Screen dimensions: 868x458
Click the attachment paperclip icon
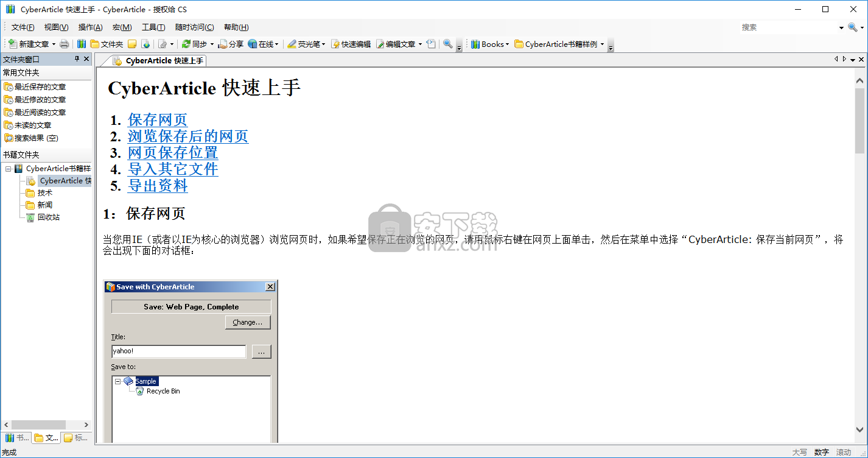coord(163,44)
